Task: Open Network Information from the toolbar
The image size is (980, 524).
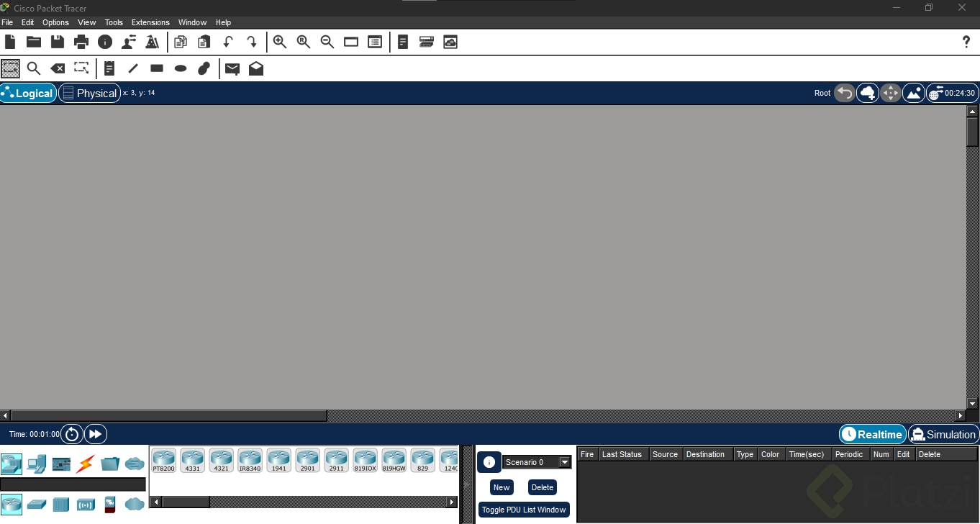Action: [105, 42]
